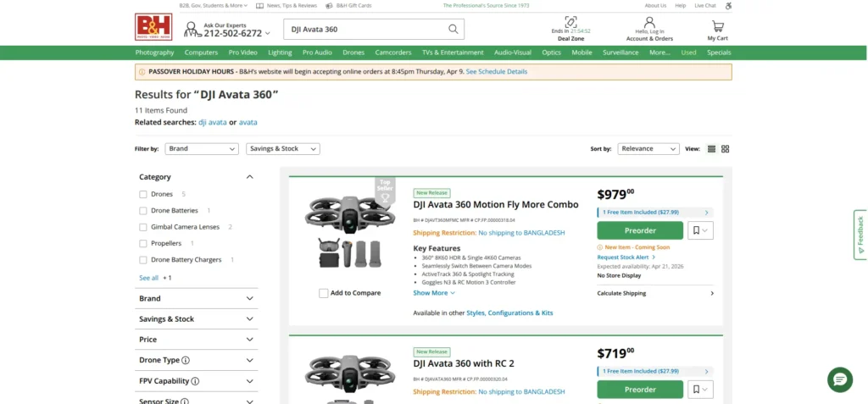This screenshot has height=404, width=868.
Task: Open the Deal Zone icon
Action: click(x=570, y=22)
